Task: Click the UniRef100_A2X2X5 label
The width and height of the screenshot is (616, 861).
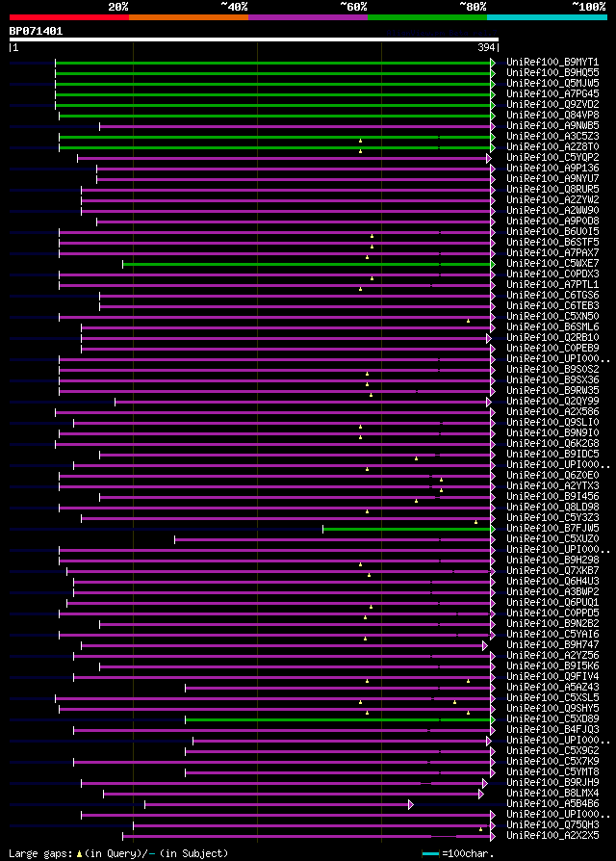Action: [x=552, y=836]
